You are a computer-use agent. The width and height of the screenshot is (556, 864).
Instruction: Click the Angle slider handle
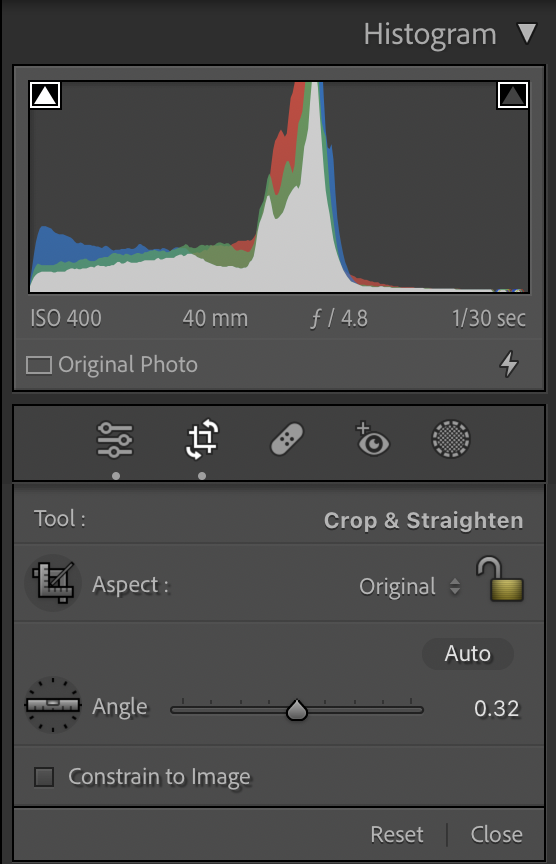click(297, 710)
